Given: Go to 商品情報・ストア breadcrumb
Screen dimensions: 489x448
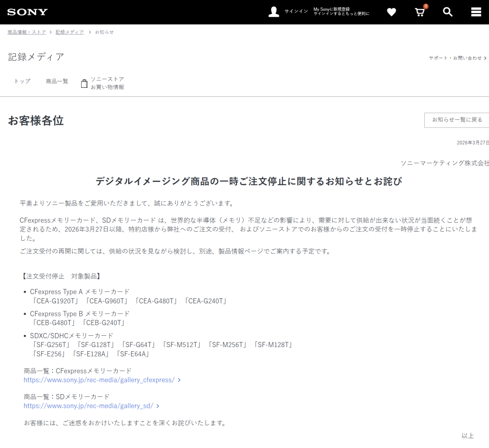Looking at the screenshot, I should point(26,32).
